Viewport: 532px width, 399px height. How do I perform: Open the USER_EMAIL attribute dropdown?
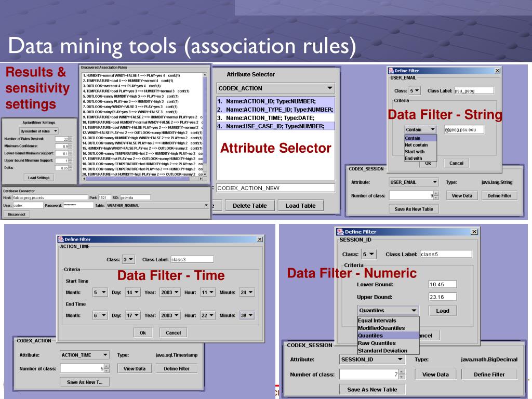click(x=414, y=182)
